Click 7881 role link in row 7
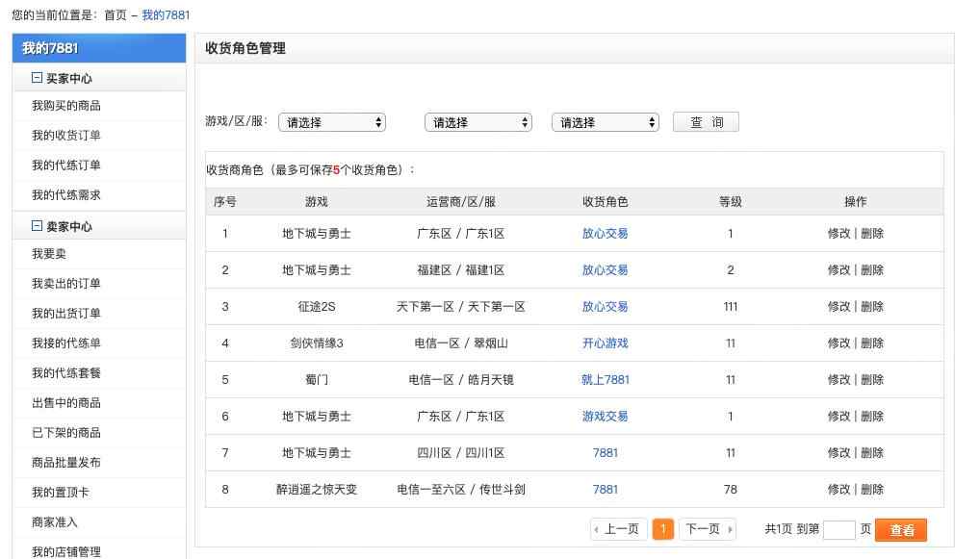The height and width of the screenshot is (559, 980). (605, 453)
